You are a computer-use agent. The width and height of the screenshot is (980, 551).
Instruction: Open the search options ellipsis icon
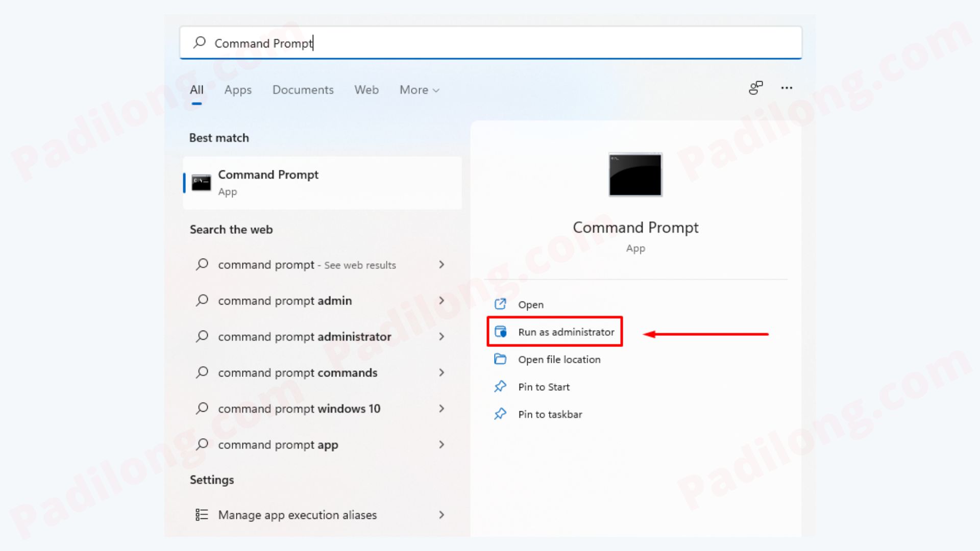pos(786,88)
